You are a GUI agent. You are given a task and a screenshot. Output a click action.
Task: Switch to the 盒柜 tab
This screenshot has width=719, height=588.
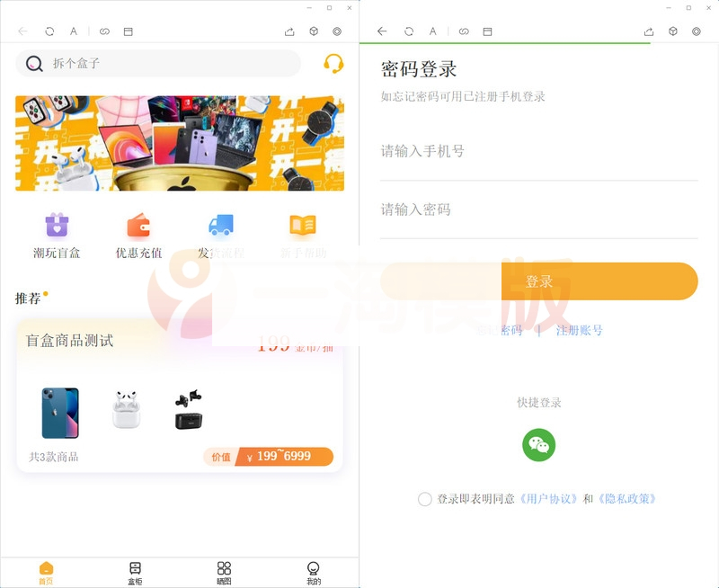(x=134, y=572)
